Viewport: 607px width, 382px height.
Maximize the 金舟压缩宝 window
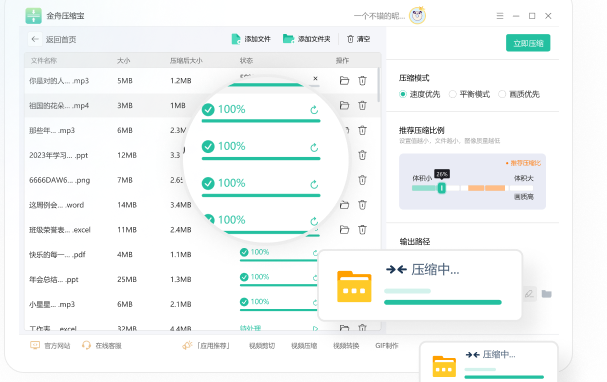point(532,16)
